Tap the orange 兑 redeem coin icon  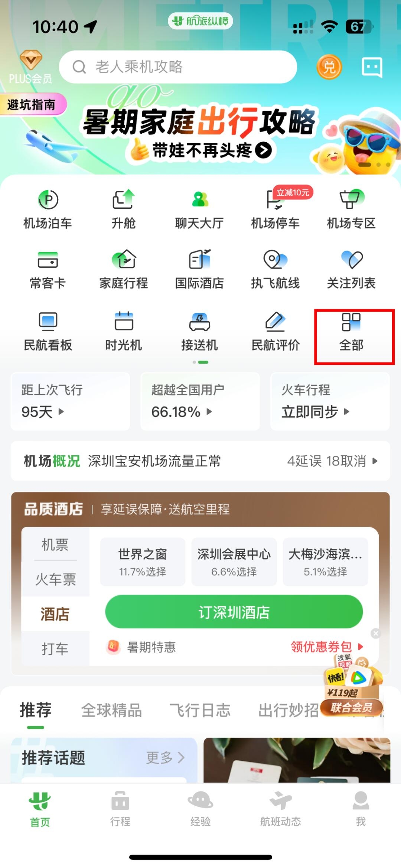pyautogui.click(x=329, y=67)
